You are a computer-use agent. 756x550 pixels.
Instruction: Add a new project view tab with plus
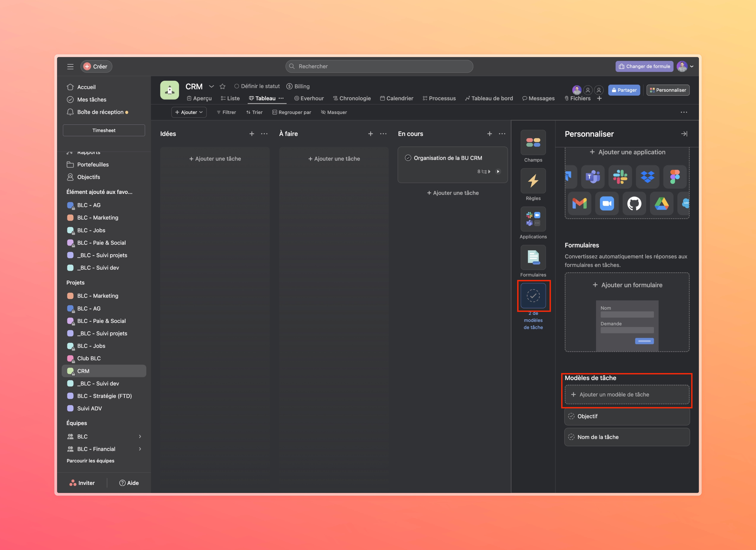[x=599, y=99]
